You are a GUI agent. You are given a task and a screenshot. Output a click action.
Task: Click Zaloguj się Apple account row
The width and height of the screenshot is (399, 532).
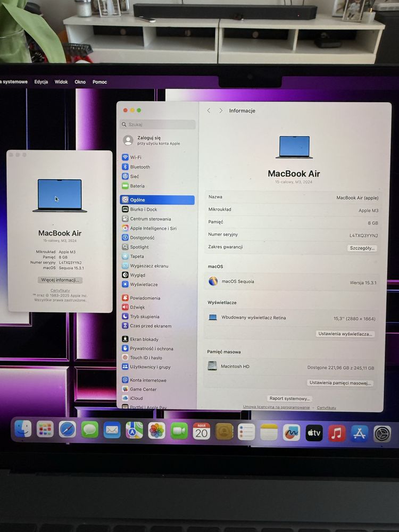coord(157,140)
